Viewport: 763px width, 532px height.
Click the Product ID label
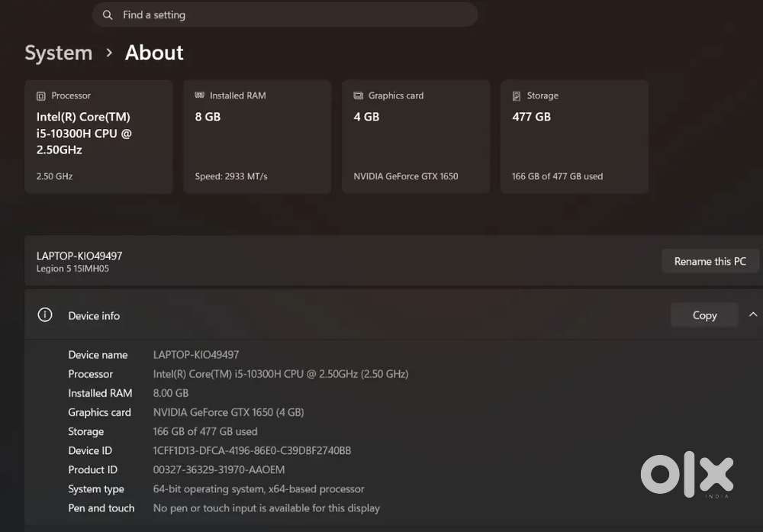pos(92,469)
